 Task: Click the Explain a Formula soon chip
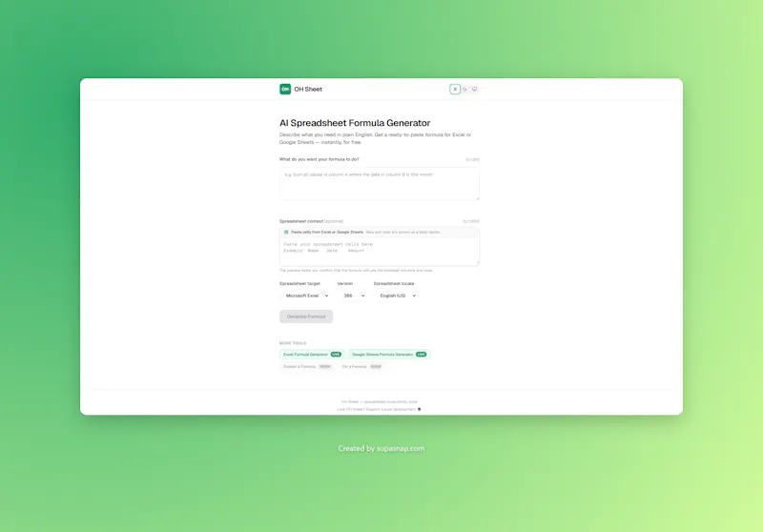point(307,367)
